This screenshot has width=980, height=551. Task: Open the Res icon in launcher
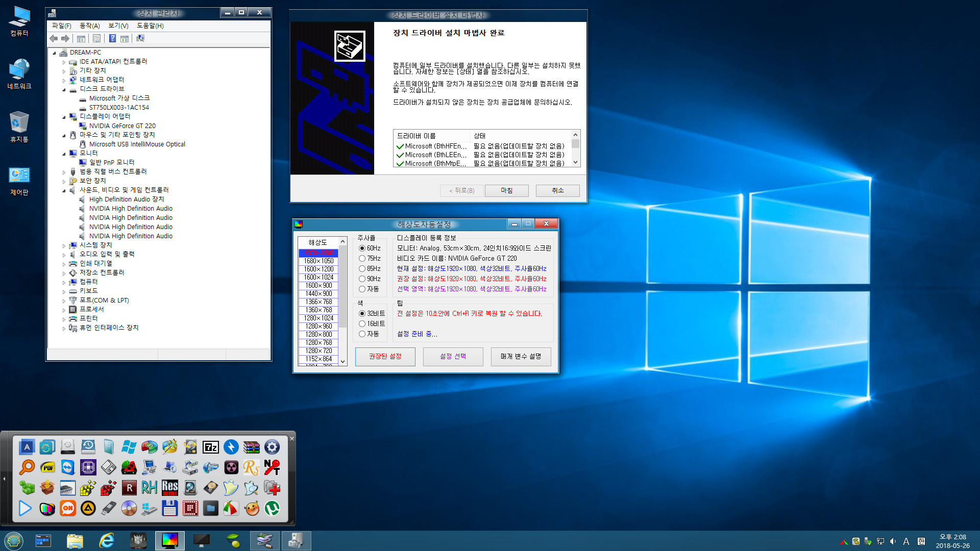click(x=169, y=488)
